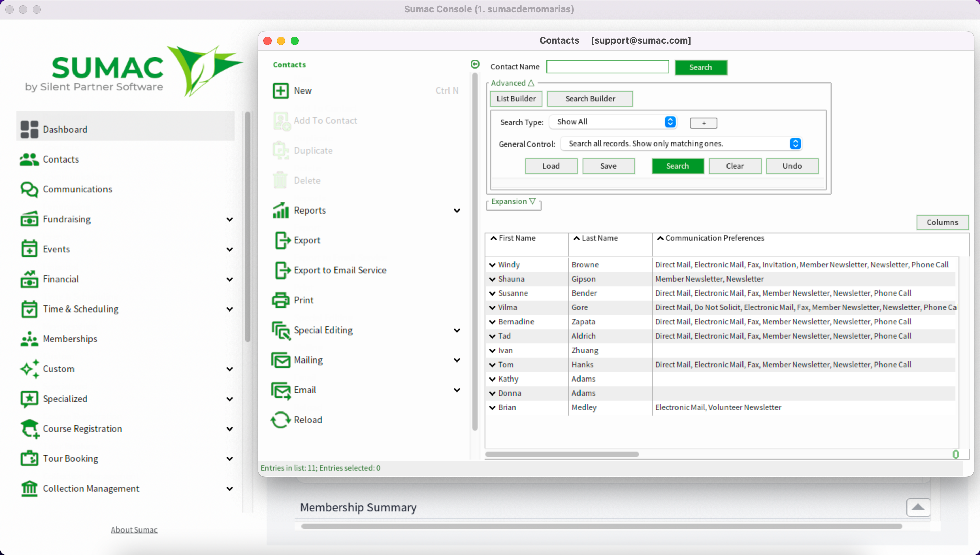Open the Communications chat icon

point(29,189)
